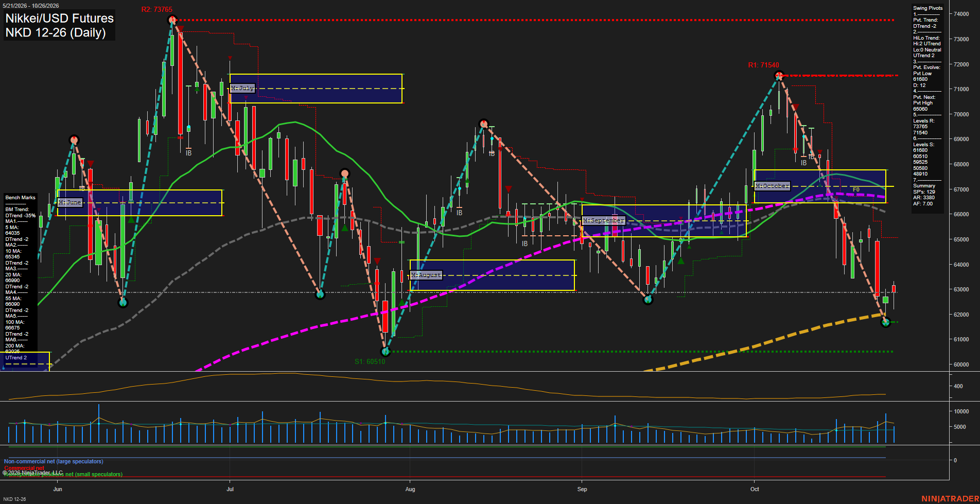Click the 60000 price axis label

pyautogui.click(x=961, y=364)
